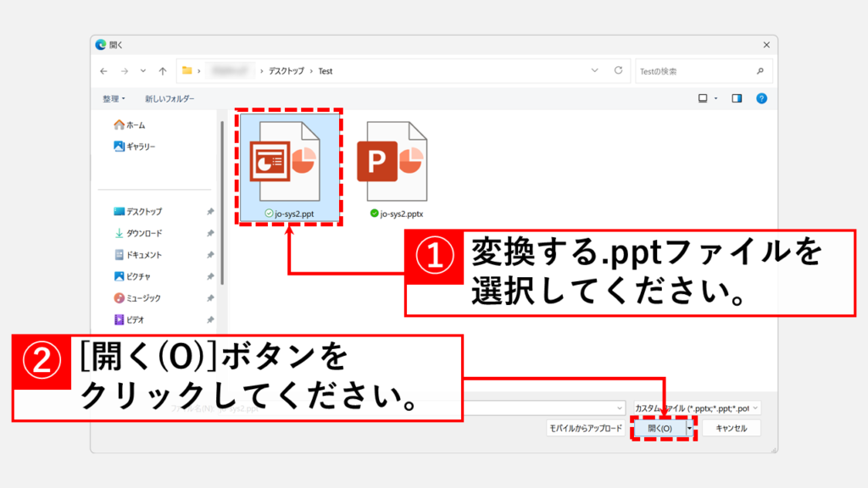Open ピクチャ in the navigation pane
Image resolution: width=868 pixels, height=488 pixels.
tap(132, 276)
